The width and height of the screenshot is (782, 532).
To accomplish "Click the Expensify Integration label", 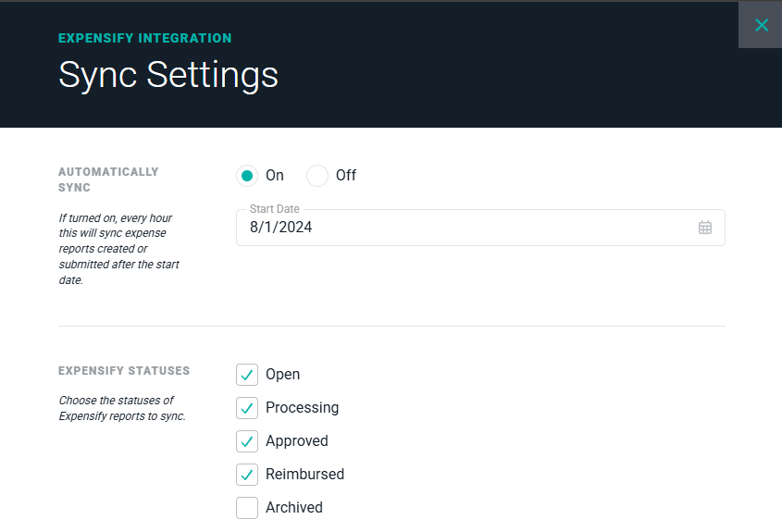I will (x=144, y=38).
